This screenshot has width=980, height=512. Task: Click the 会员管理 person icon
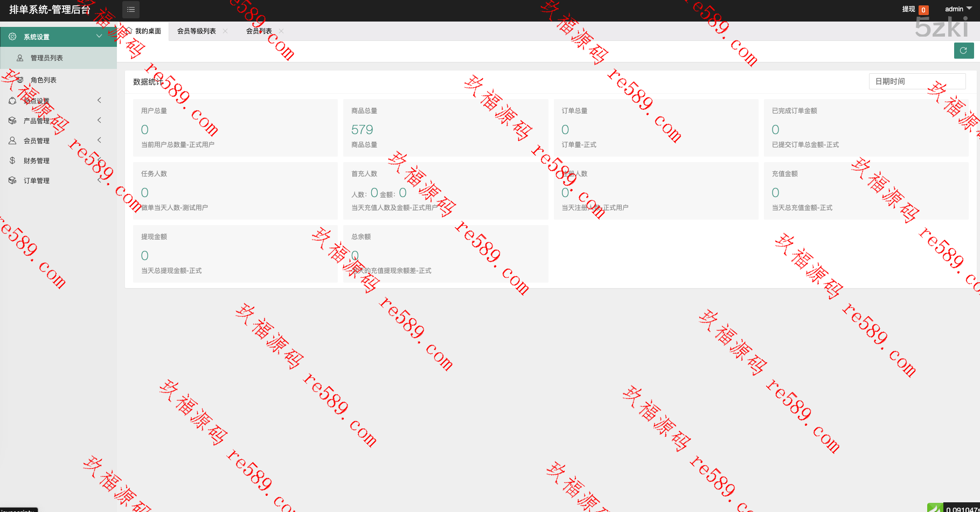click(12, 141)
